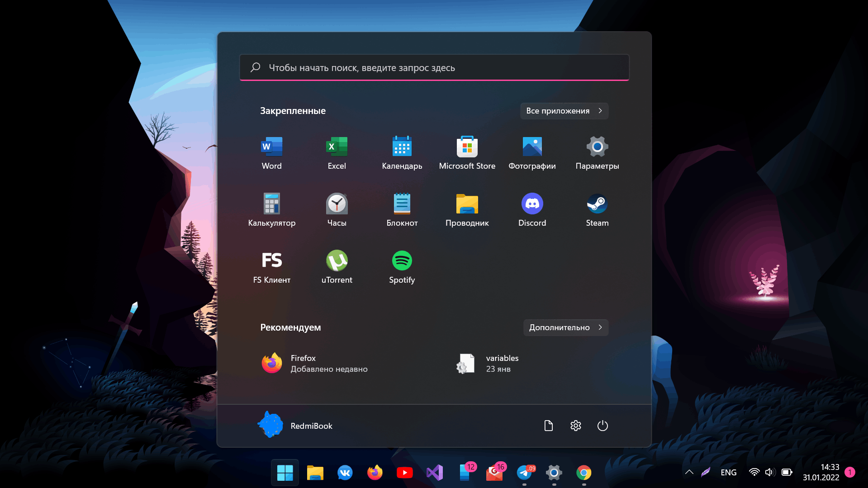Click the battery tray icon
The height and width of the screenshot is (488, 868).
point(787,472)
